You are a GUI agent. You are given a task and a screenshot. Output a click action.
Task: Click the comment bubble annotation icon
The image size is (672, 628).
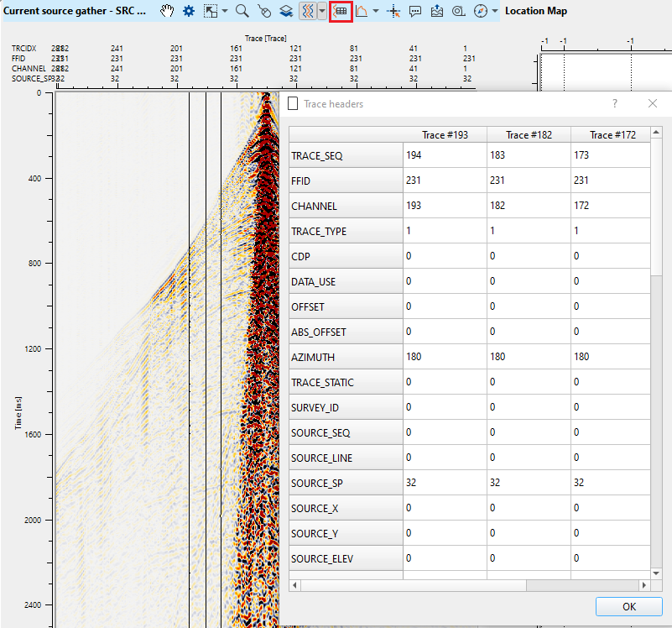415,11
